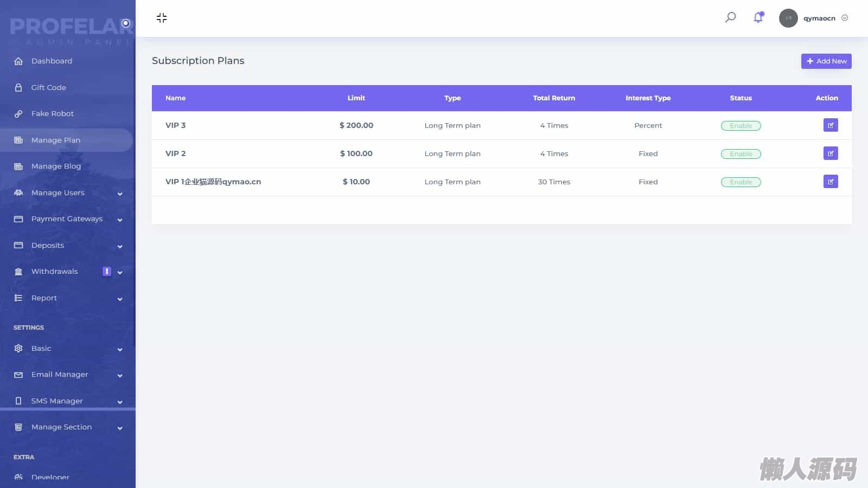This screenshot has height=488, width=868.
Task: Click the Enable status badge for VIP 2
Action: [x=741, y=154]
